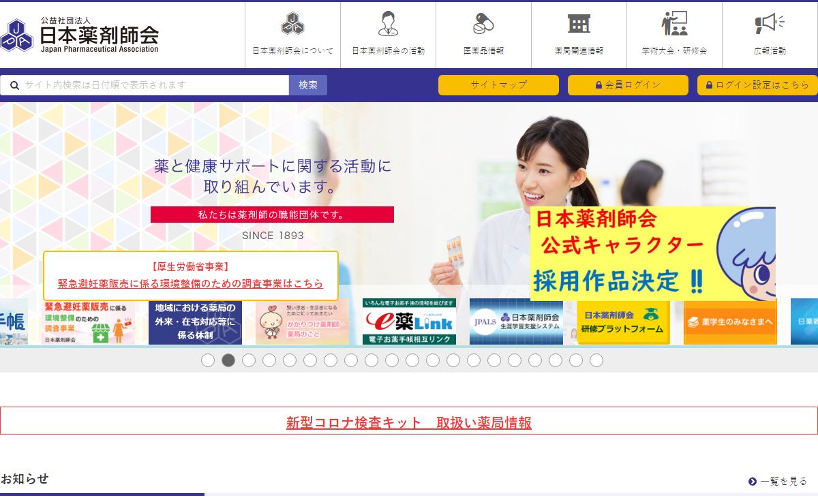Click the 薬と健康サポート hero headline
Screen dimensions: 818x504
coord(273,176)
